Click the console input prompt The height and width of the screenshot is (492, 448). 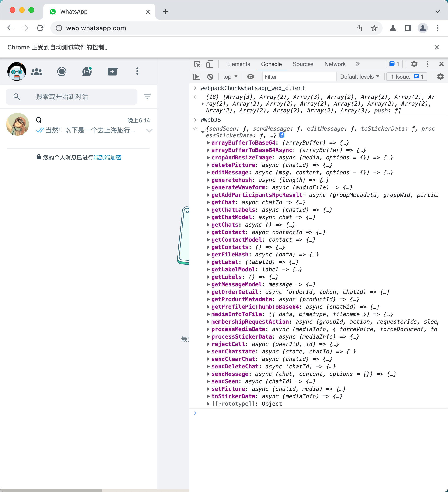(319, 413)
